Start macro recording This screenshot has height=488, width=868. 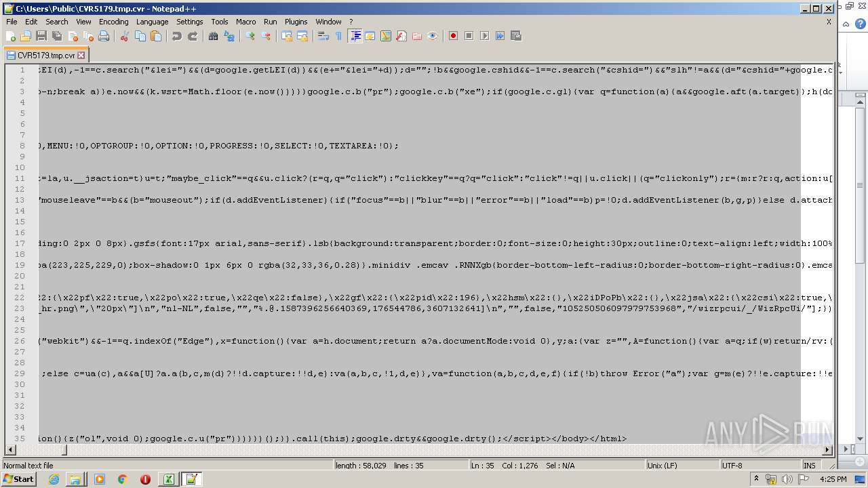[454, 36]
